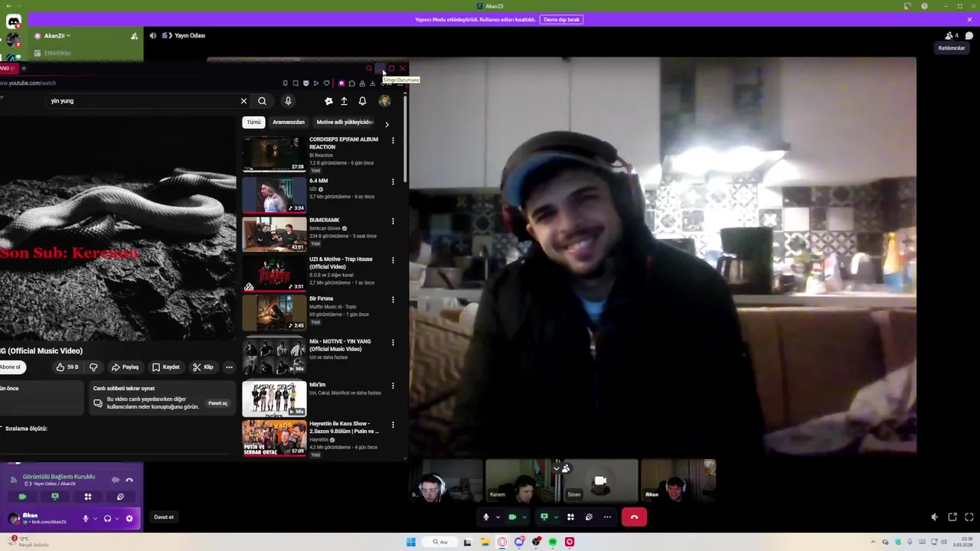This screenshot has height=551, width=980.
Task: Clear the 'yin yung' search text
Action: [x=243, y=101]
